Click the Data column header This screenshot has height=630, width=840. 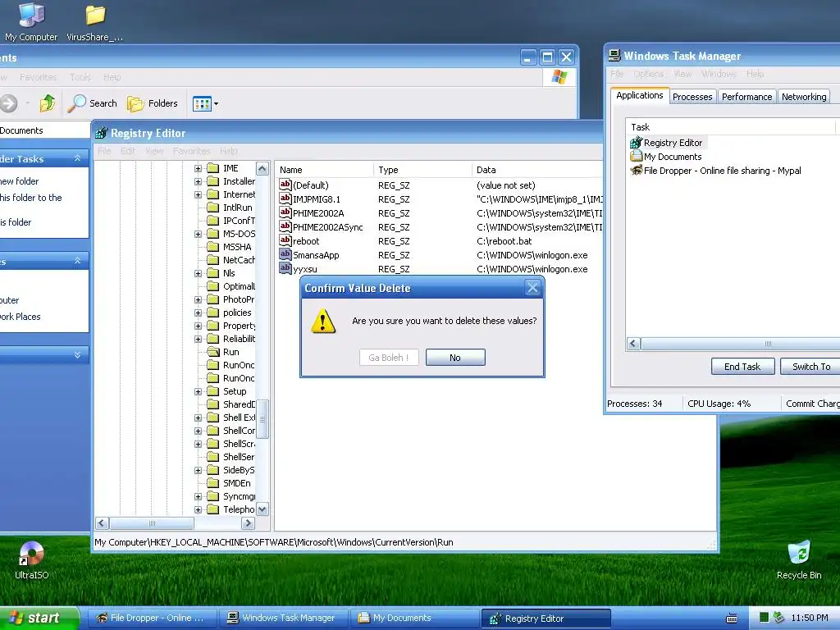click(x=538, y=170)
